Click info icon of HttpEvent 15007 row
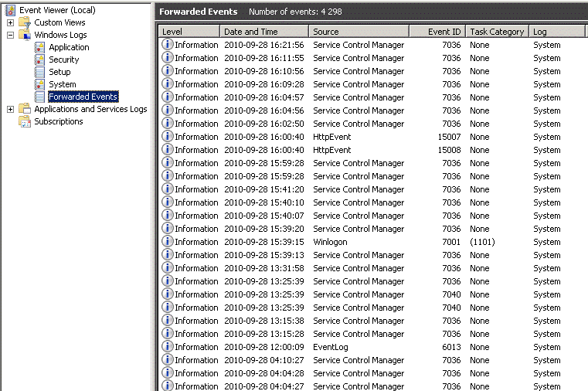This screenshot has width=588, height=391. click(167, 137)
